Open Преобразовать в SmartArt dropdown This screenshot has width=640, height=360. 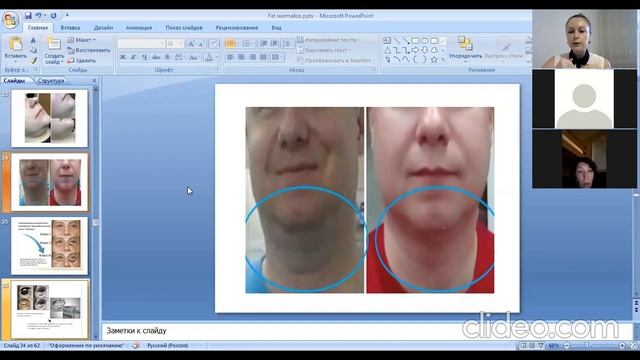(336, 60)
